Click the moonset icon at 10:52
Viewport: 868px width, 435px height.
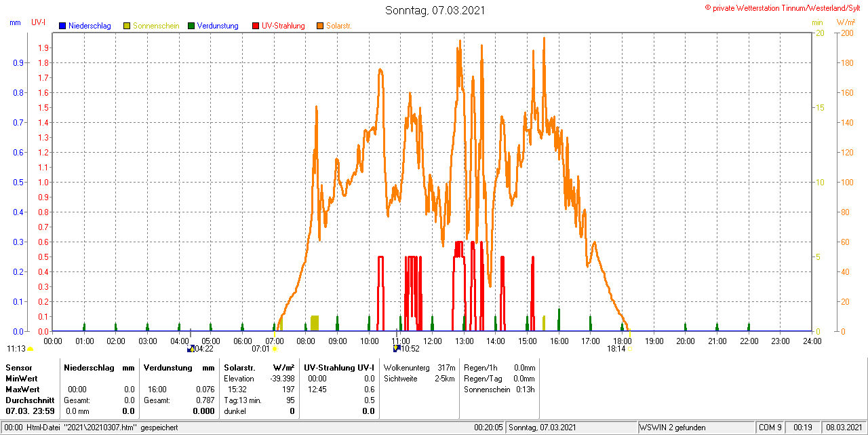coord(397,349)
